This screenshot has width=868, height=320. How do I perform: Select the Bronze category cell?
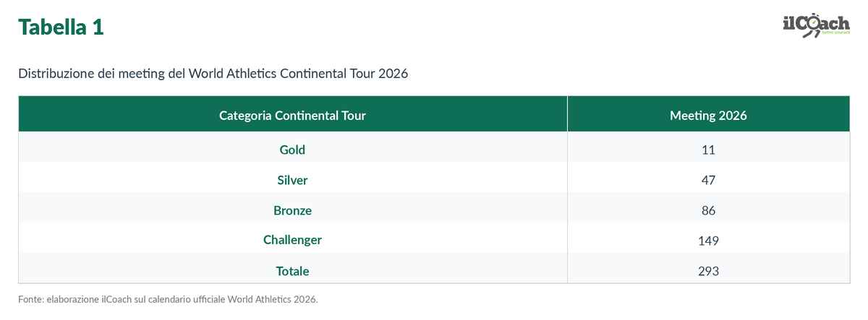click(293, 211)
